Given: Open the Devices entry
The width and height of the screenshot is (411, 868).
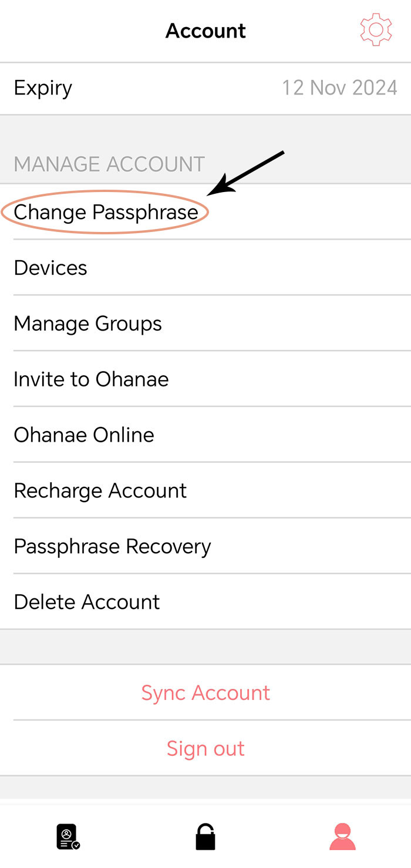Looking at the screenshot, I should click(x=206, y=268).
